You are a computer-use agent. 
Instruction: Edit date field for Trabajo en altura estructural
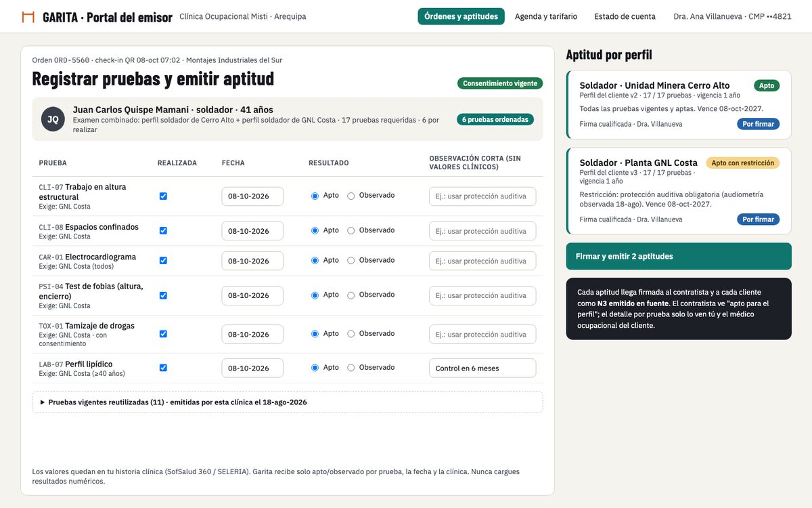point(252,196)
